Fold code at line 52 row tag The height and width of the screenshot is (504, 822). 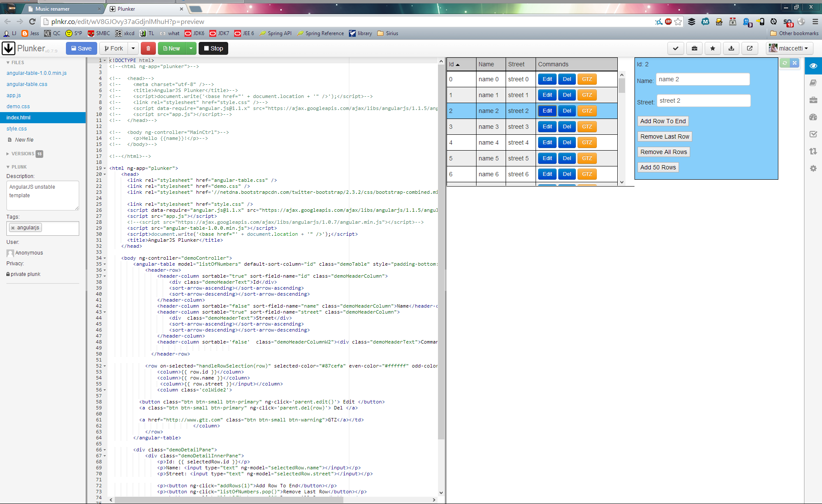[104, 366]
